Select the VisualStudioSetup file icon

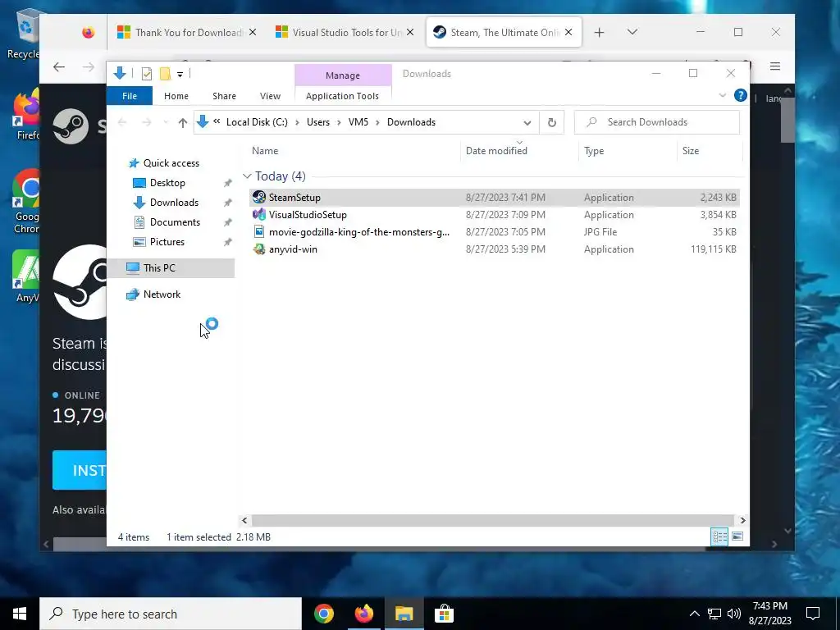(x=259, y=214)
